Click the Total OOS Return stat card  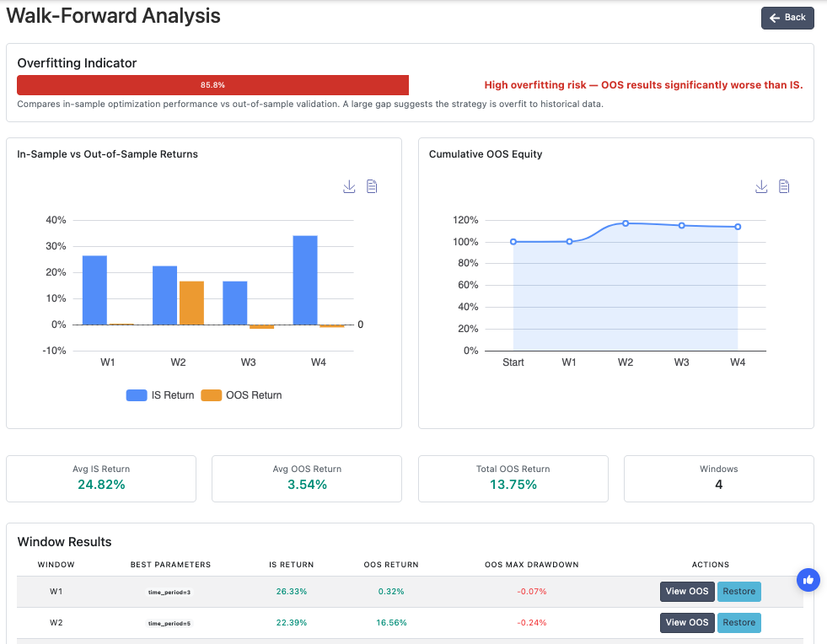pos(513,479)
